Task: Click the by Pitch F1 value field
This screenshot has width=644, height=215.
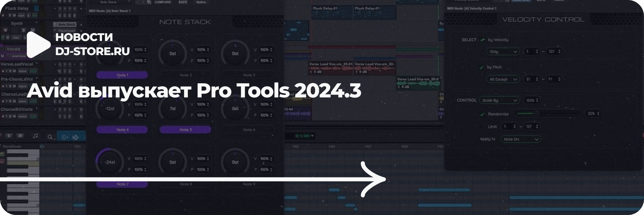Action: (554, 79)
